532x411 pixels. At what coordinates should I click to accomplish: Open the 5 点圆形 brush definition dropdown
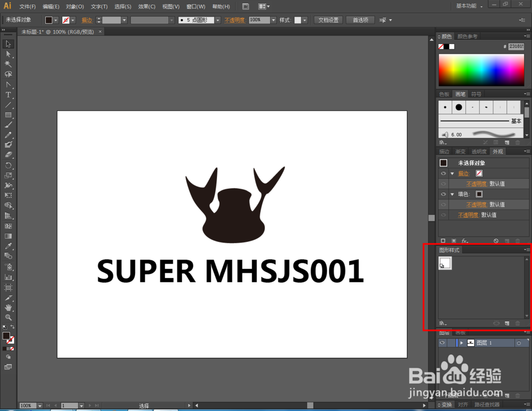click(218, 20)
